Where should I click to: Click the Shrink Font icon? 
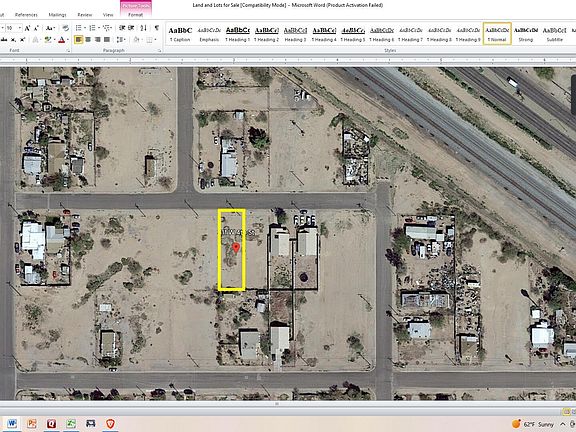pyautogui.click(x=36, y=28)
